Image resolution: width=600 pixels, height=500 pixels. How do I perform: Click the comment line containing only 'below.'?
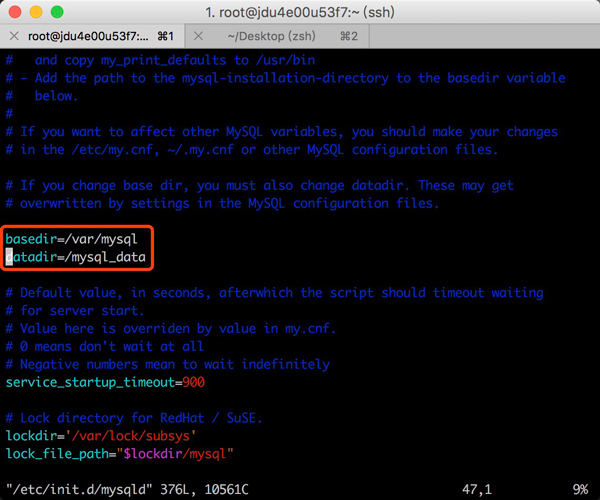[42, 96]
